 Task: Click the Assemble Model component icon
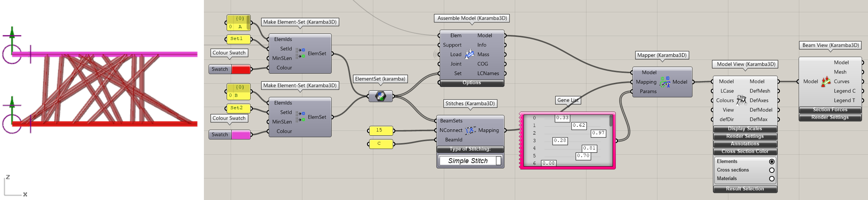(470, 54)
